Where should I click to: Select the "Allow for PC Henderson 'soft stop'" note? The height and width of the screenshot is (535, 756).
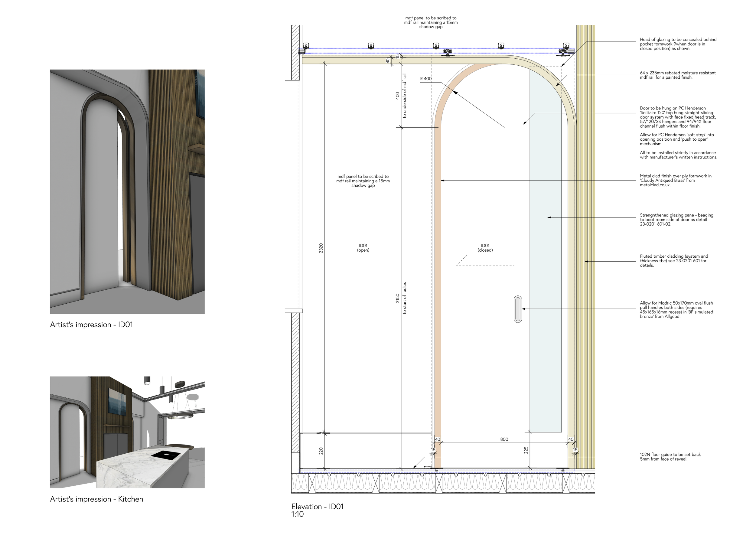pyautogui.click(x=676, y=139)
